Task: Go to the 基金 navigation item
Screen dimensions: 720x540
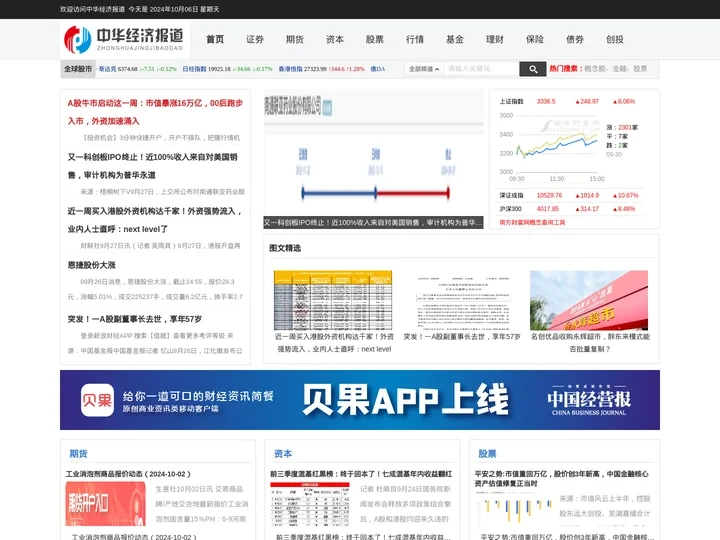Action: (x=455, y=39)
